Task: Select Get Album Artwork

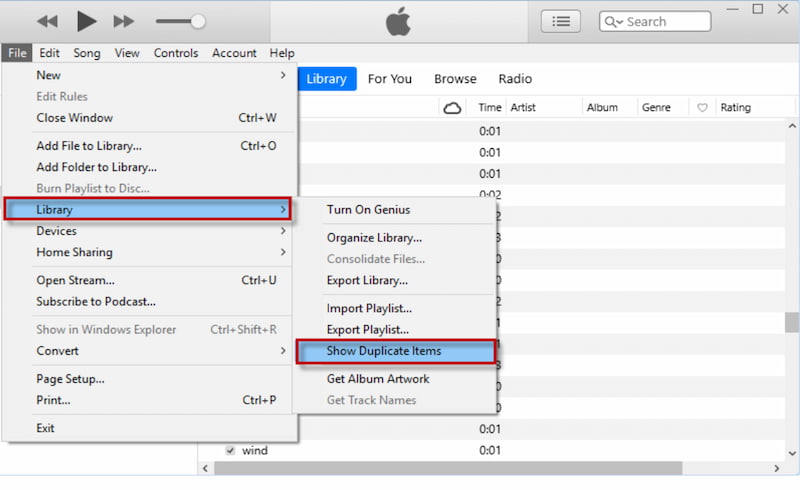Action: (395, 379)
